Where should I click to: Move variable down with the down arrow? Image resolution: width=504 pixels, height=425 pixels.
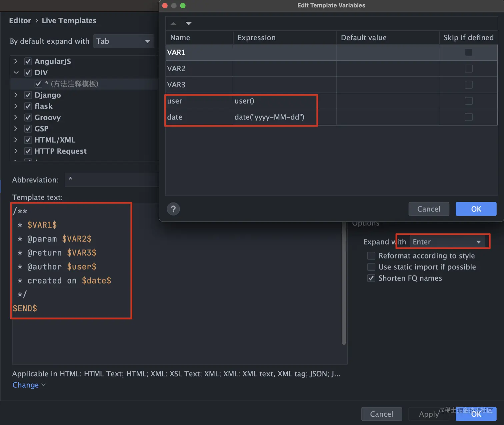(x=189, y=24)
